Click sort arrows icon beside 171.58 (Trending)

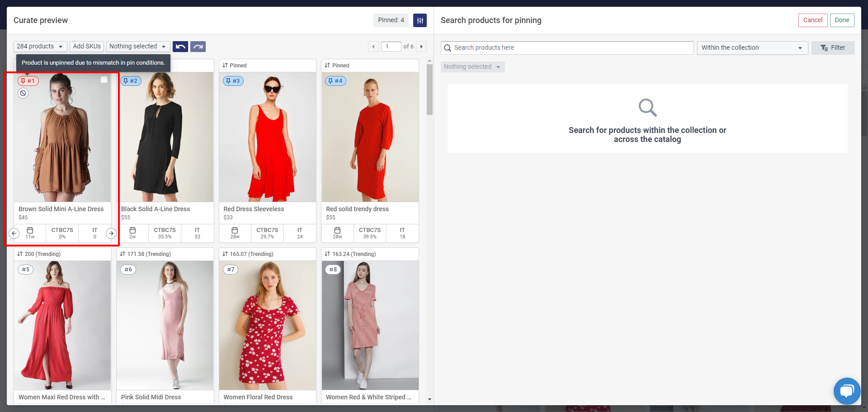pyautogui.click(x=123, y=254)
